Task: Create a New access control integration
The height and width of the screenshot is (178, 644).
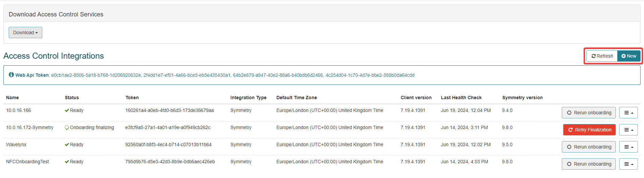Action: tap(629, 56)
